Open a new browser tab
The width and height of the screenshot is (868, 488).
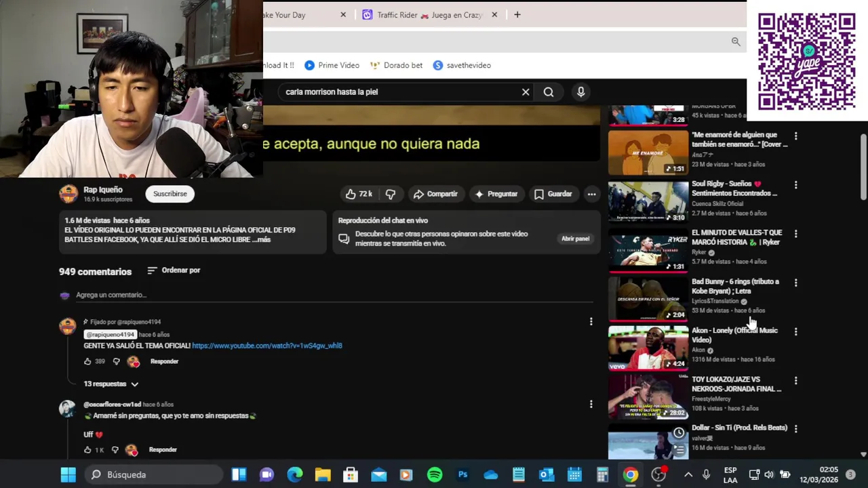point(517,15)
